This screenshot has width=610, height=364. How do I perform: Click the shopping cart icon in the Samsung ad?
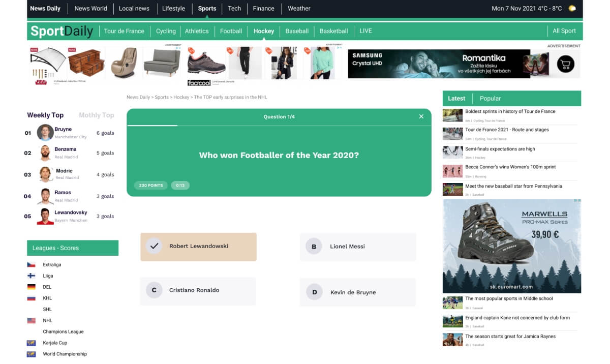[566, 64]
